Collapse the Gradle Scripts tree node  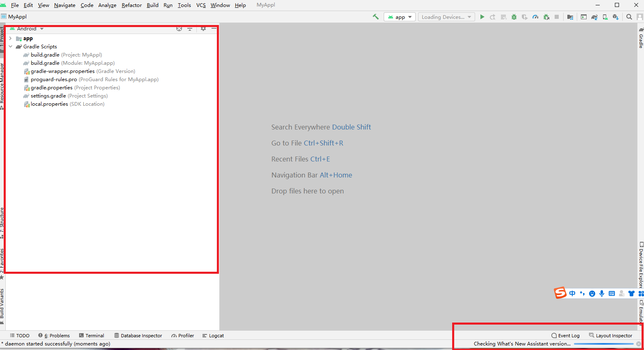pos(10,46)
